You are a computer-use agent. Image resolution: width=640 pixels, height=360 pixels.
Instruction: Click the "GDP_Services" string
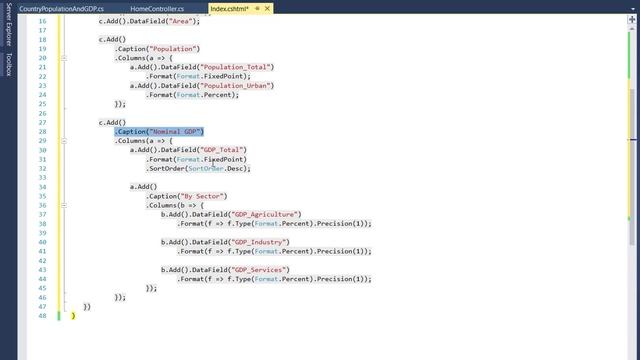[x=258, y=270]
